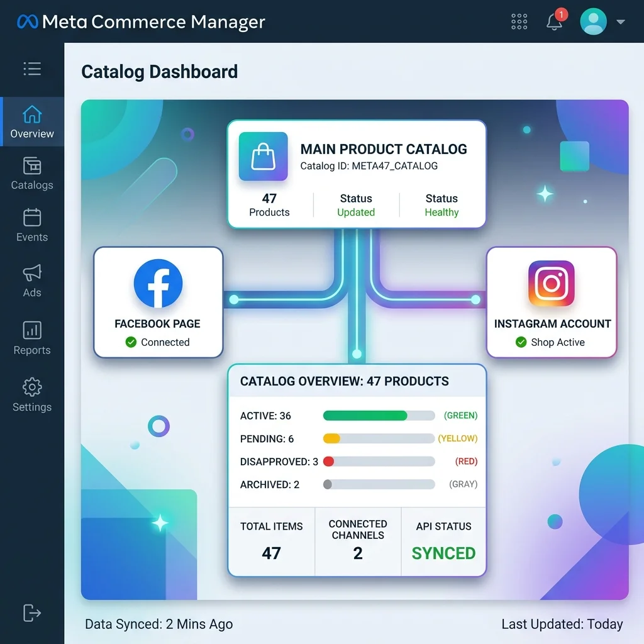Open the notifications bell
Screen dimensions: 644x644
pyautogui.click(x=554, y=22)
